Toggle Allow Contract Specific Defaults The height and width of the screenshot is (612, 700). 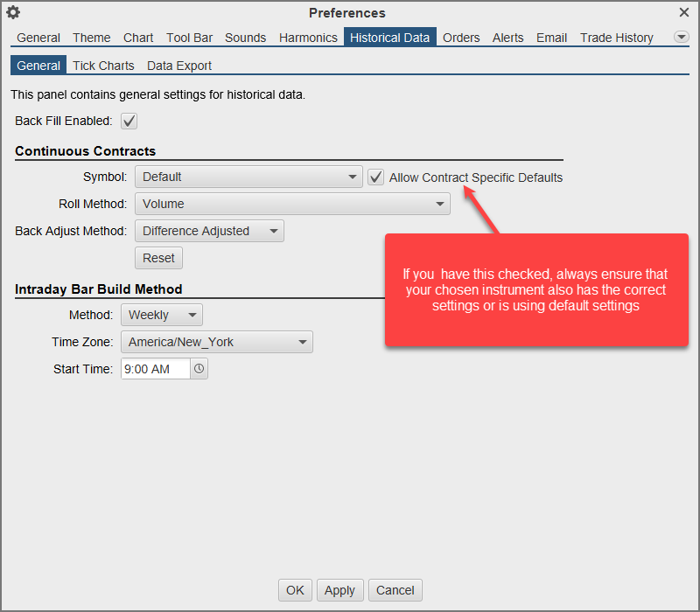pyautogui.click(x=375, y=177)
